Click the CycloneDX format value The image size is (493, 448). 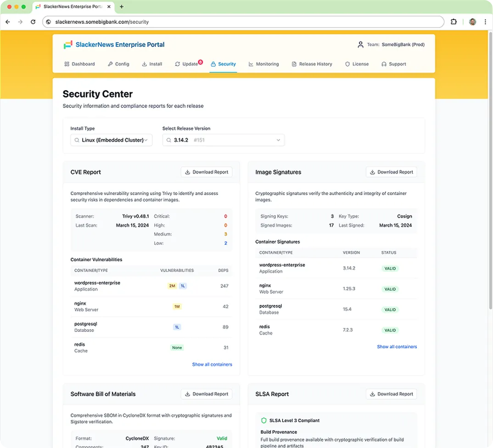coord(137,438)
